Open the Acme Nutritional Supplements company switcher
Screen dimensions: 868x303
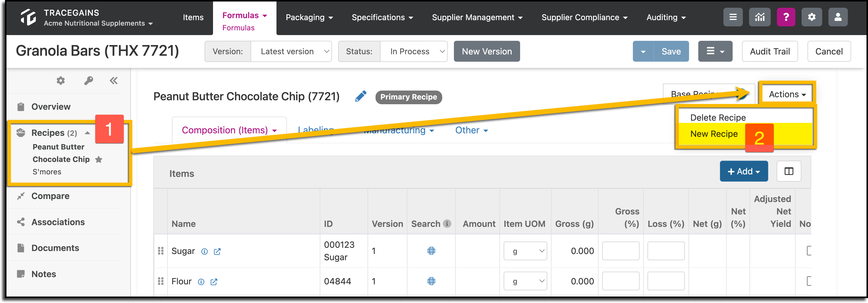[x=98, y=23]
